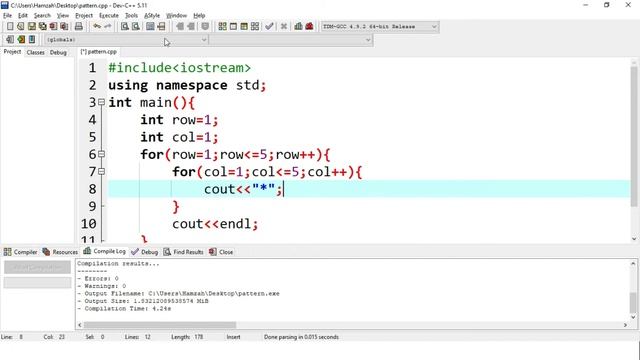Click the Find magnifier icon
This screenshot has height=360, width=640.
[125, 27]
